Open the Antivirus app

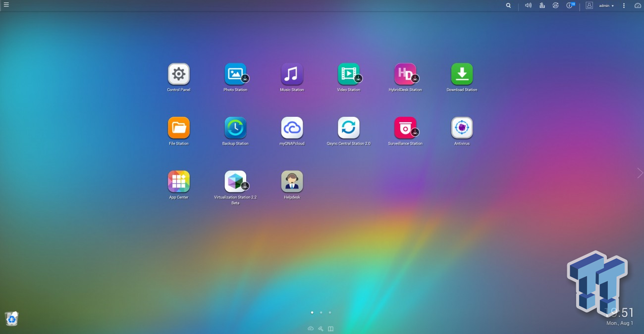[462, 128]
